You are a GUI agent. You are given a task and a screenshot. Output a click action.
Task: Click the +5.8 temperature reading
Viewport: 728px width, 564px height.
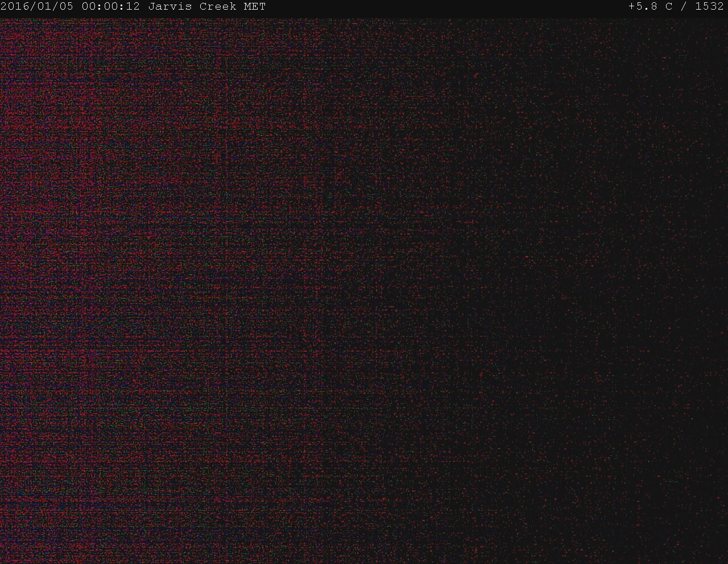[643, 7]
